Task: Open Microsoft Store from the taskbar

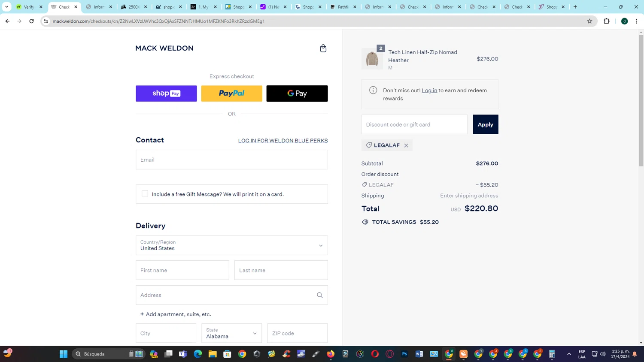Action: point(228,354)
